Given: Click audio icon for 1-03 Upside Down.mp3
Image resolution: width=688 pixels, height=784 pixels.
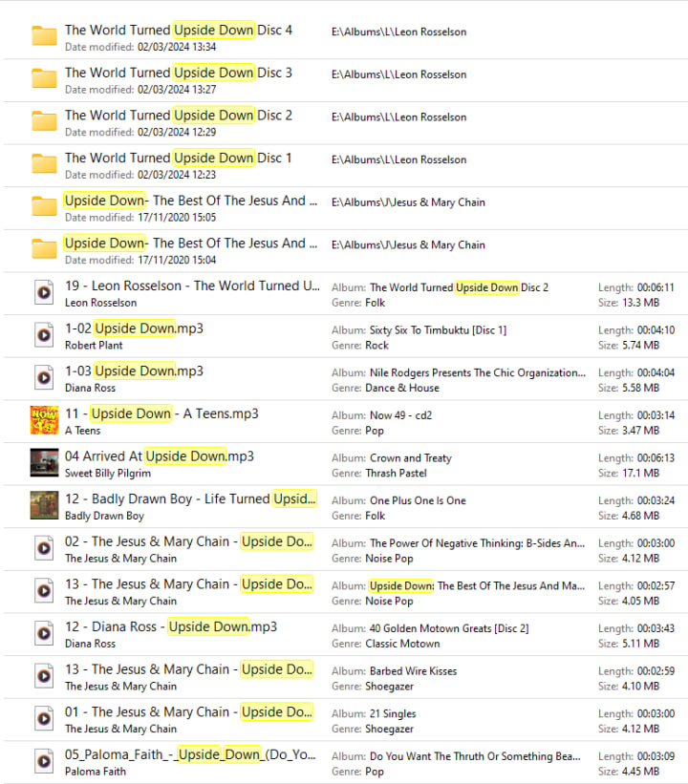Looking at the screenshot, I should pos(44,377).
